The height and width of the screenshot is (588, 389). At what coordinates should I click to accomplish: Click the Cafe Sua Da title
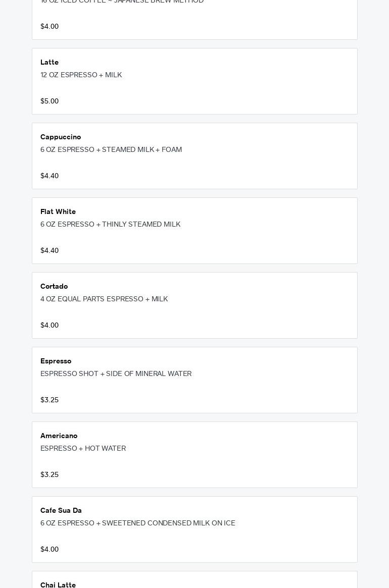(x=61, y=510)
